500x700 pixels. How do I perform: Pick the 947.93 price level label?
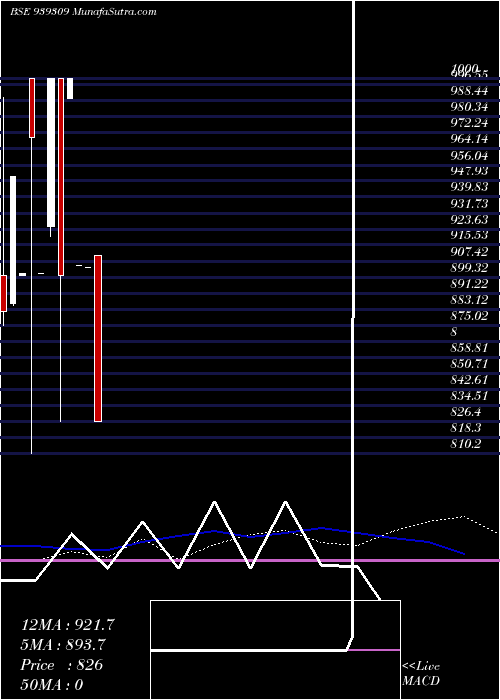point(469,171)
